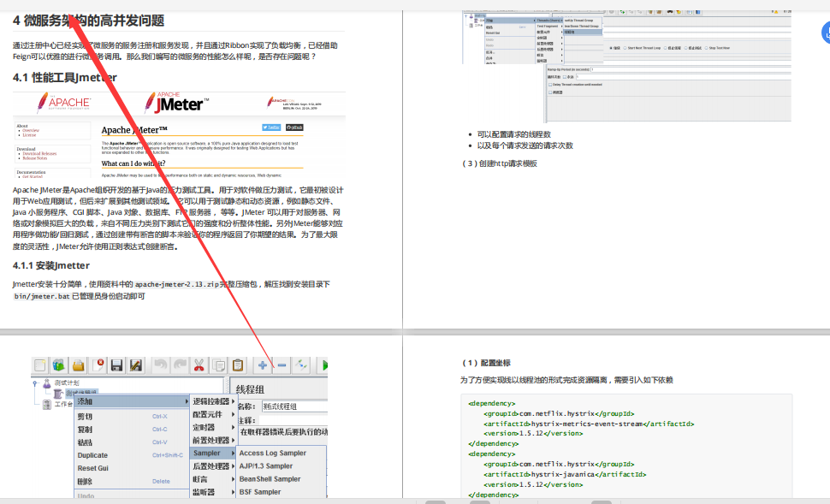830x504 pixels.
Task: Choose 粘贴 in the context menu
Action: click(132, 442)
